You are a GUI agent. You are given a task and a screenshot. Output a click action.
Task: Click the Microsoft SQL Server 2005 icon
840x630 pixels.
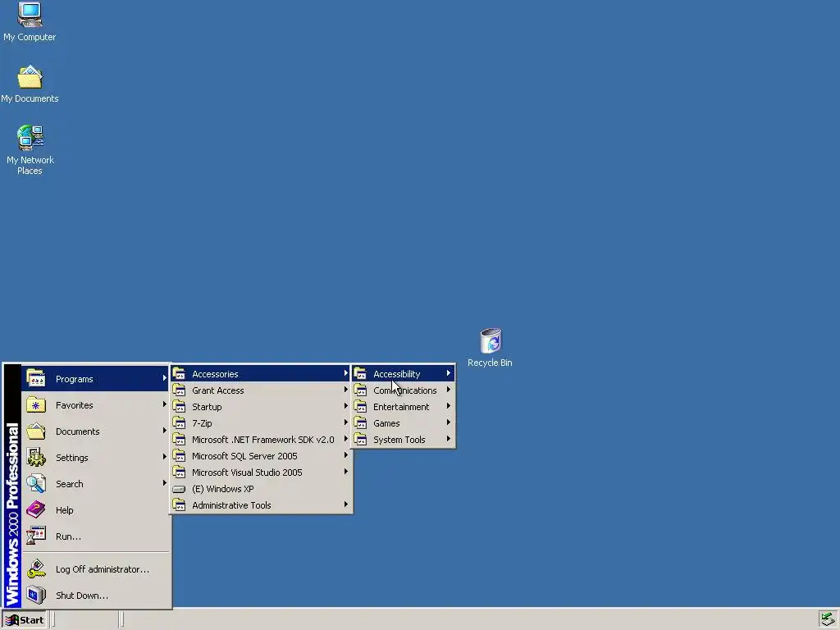[179, 456]
